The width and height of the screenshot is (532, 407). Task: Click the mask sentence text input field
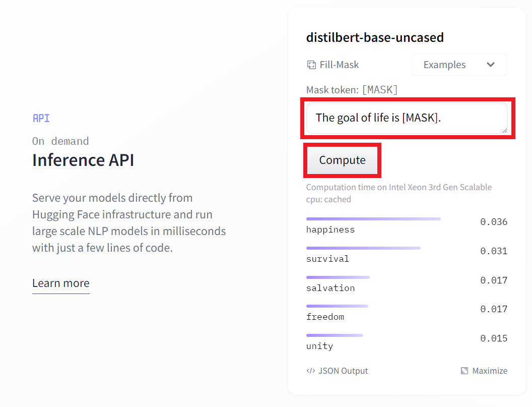tap(407, 118)
